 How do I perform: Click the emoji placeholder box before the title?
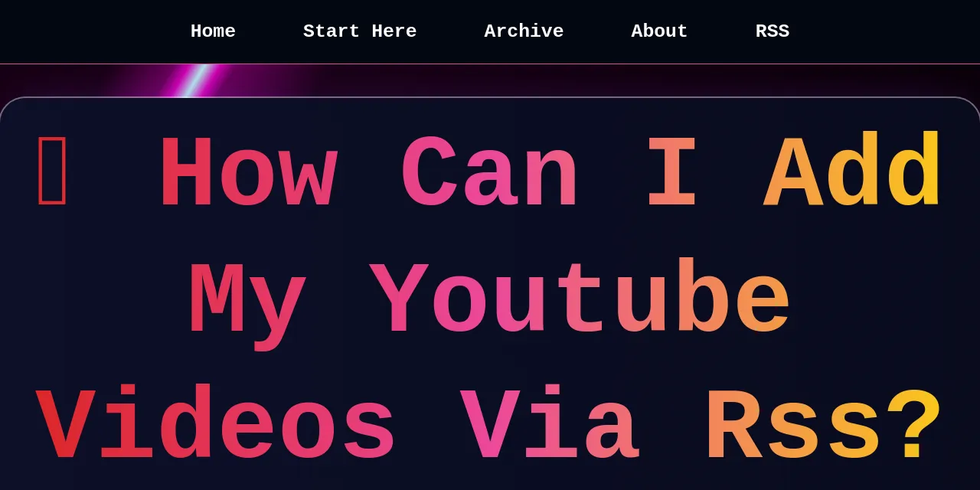52,170
